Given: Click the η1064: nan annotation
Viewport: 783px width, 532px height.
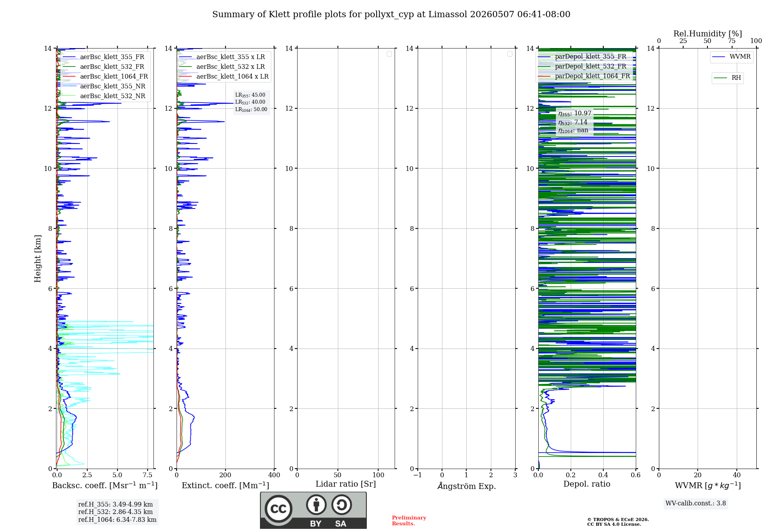Looking at the screenshot, I should coord(573,131).
